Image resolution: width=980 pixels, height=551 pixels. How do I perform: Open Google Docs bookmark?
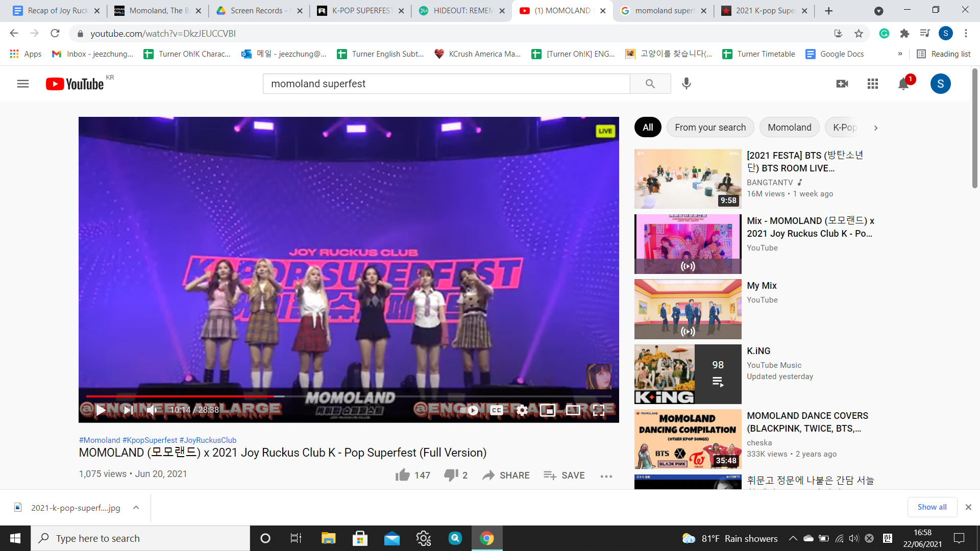pos(834,54)
